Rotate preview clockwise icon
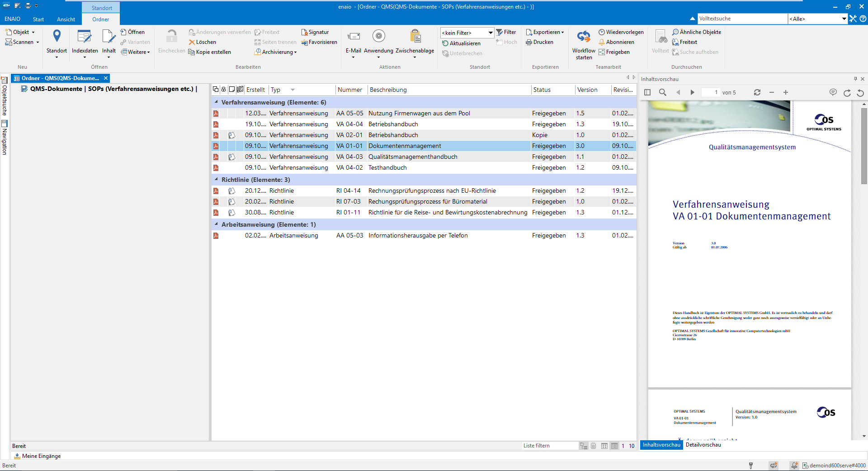Image resolution: width=868 pixels, height=471 pixels. click(847, 93)
